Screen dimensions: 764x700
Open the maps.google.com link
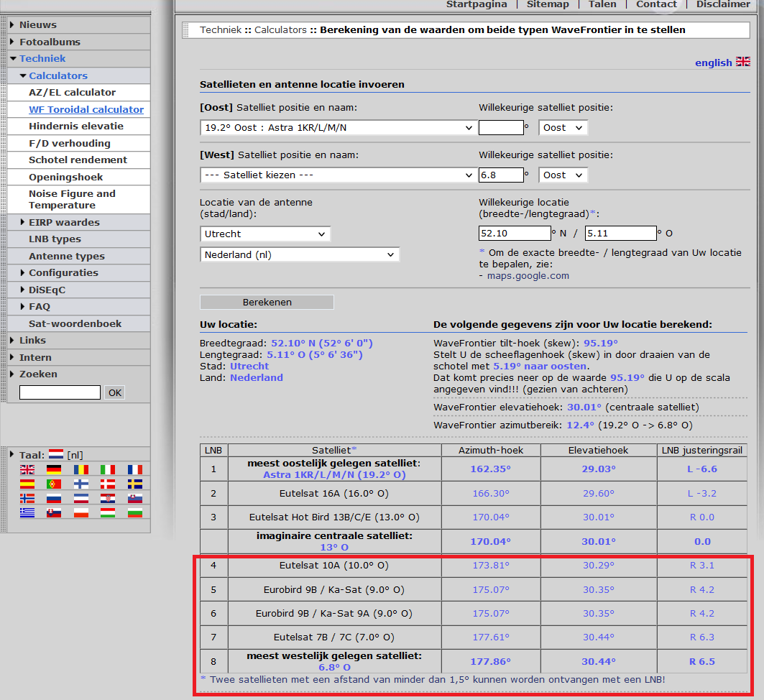[x=528, y=275]
